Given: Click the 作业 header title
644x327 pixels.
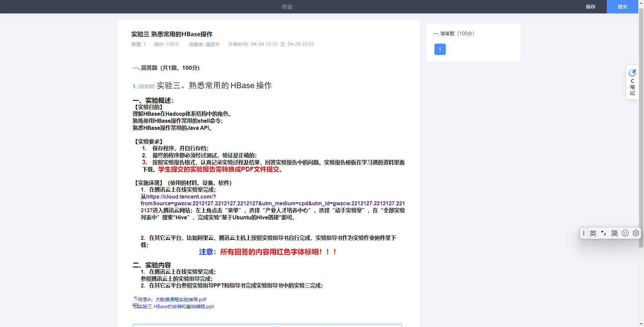Looking at the screenshot, I should tap(287, 7).
